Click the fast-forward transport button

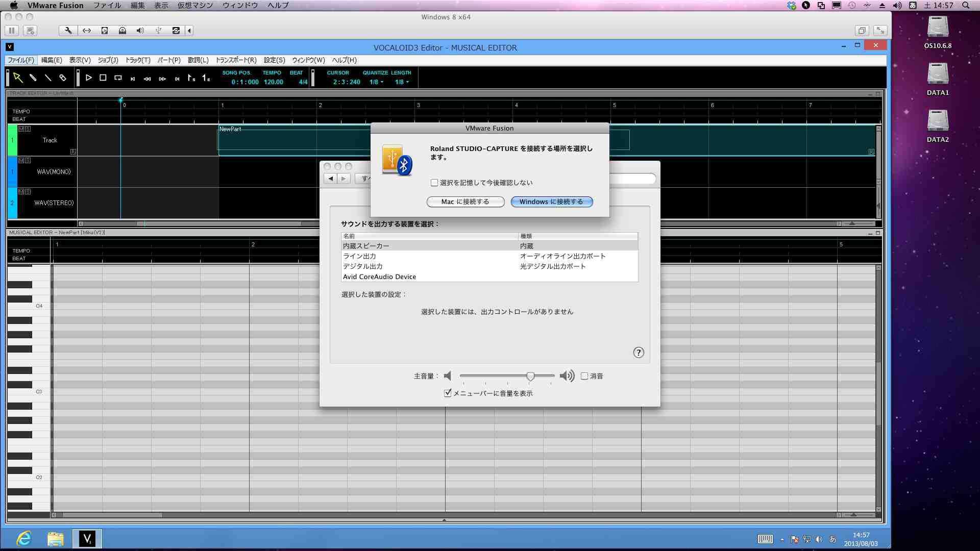(162, 79)
